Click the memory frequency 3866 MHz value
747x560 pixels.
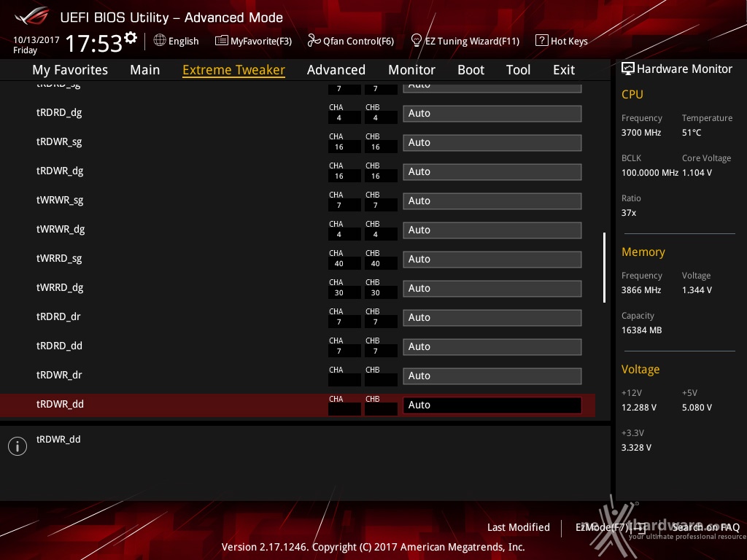[641, 290]
